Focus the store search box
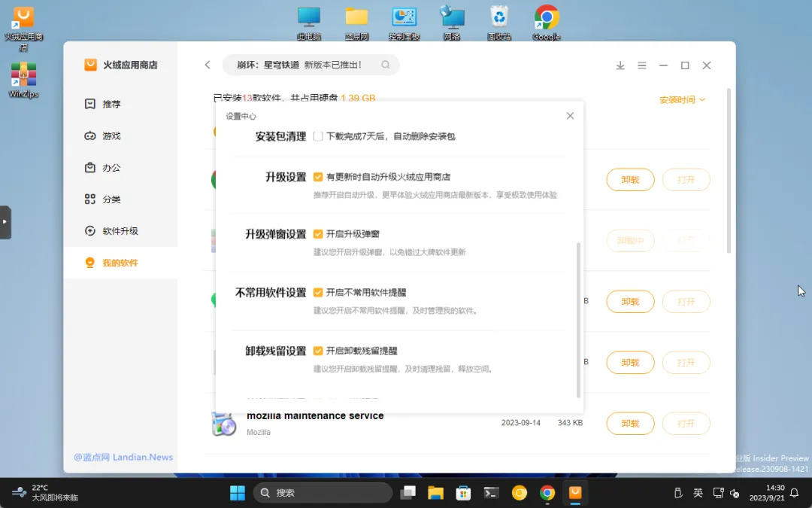812x508 pixels. 311,65
